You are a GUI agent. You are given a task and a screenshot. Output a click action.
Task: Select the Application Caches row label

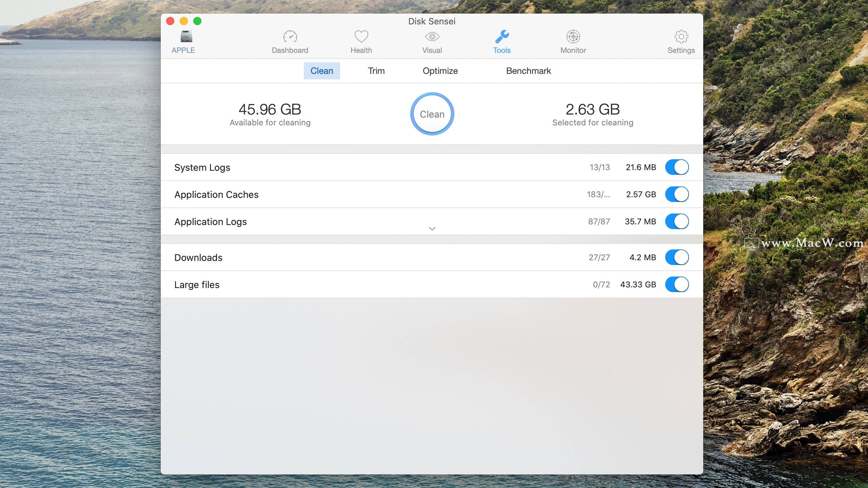(216, 195)
